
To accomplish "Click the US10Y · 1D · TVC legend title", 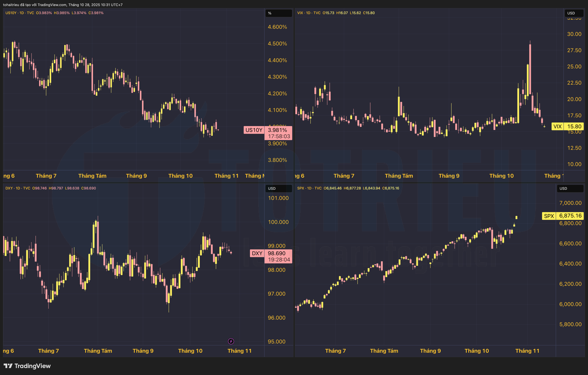I will [x=19, y=13].
